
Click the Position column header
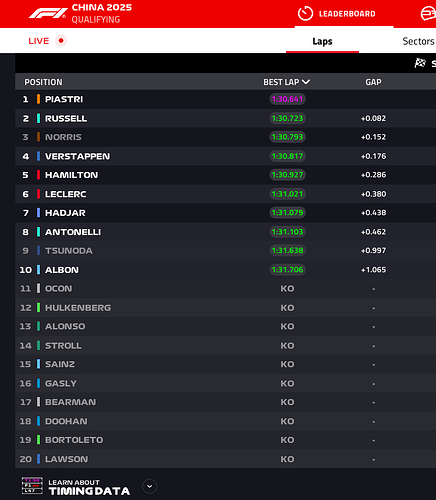coord(43,82)
